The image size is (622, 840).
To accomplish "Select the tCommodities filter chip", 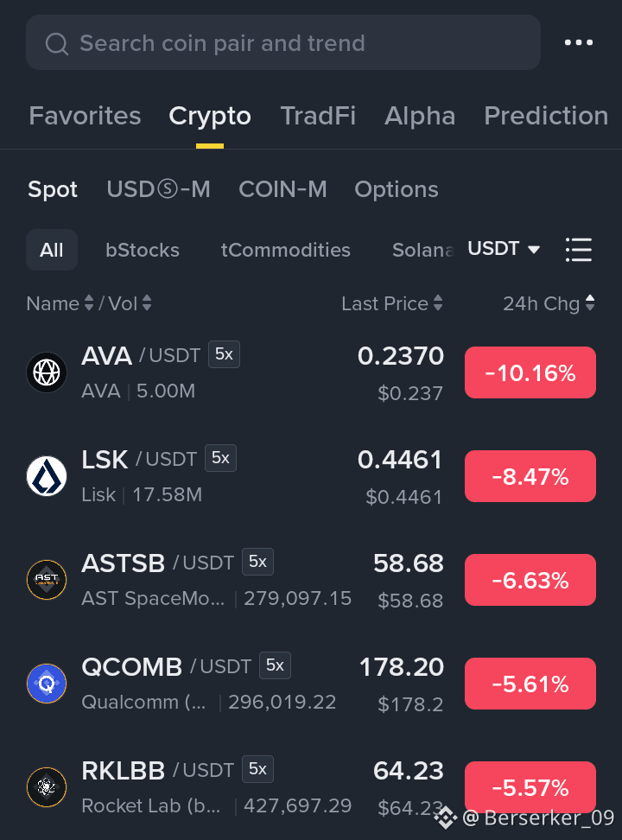I will 286,250.
